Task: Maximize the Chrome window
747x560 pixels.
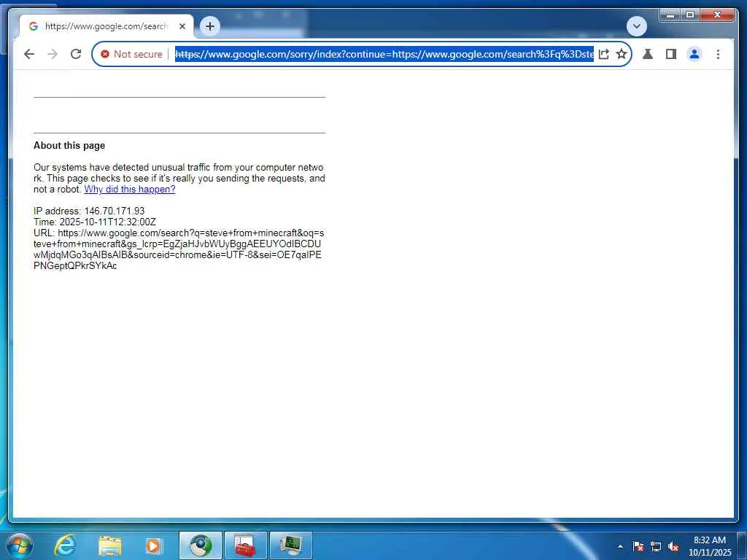Action: click(689, 15)
